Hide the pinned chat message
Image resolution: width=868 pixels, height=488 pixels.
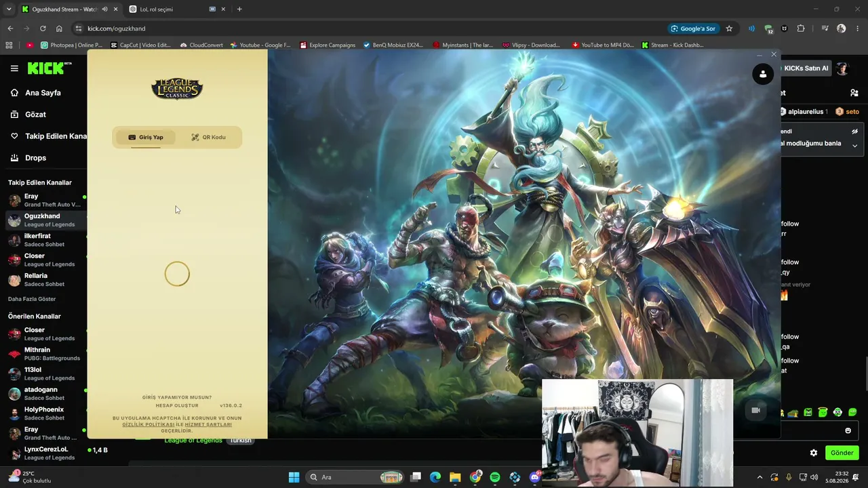(x=854, y=131)
